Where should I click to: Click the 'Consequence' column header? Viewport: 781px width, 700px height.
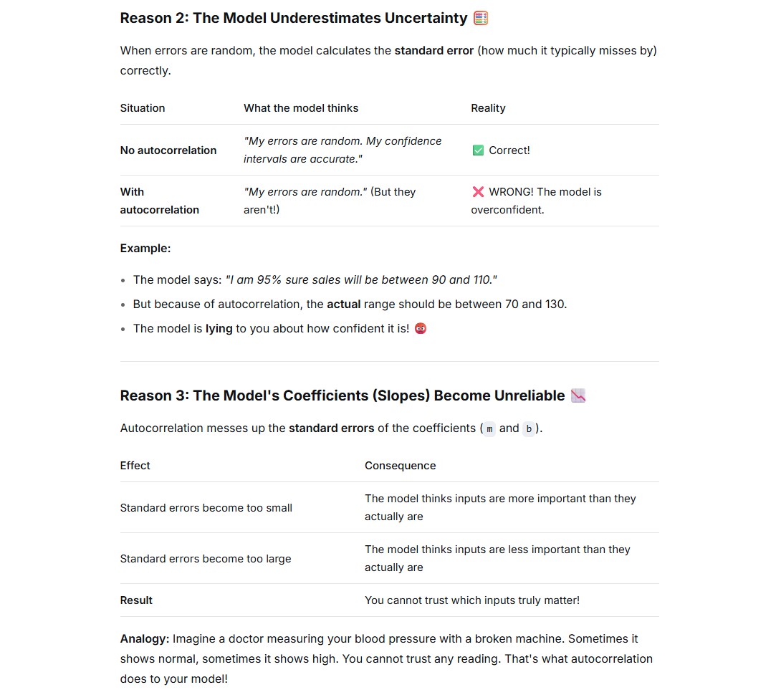click(400, 465)
